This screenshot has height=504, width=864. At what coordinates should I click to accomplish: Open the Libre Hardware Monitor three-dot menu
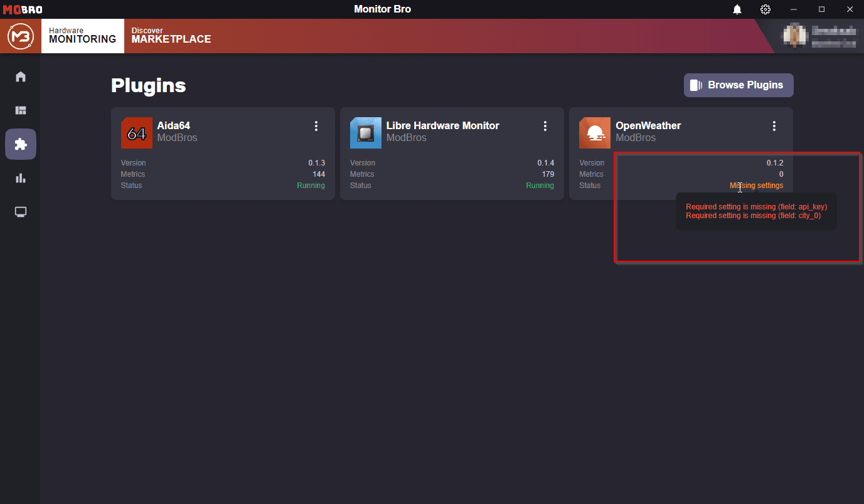(545, 126)
